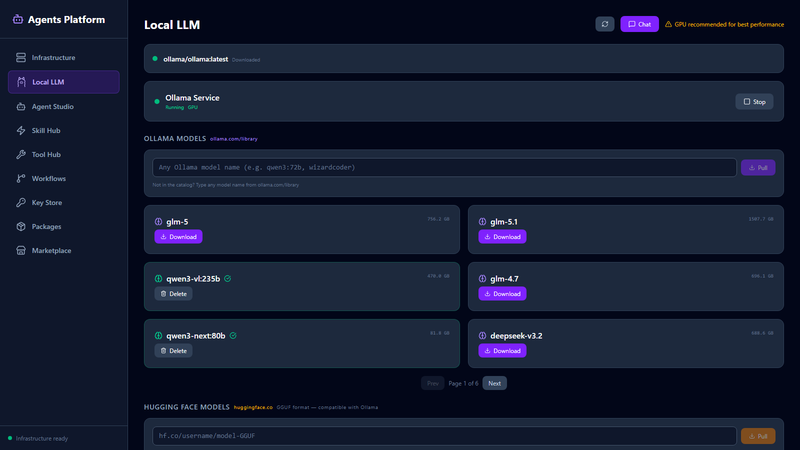Image resolution: width=800 pixels, height=450 pixels.
Task: Click the Workflows branch icon
Action: coord(21,178)
